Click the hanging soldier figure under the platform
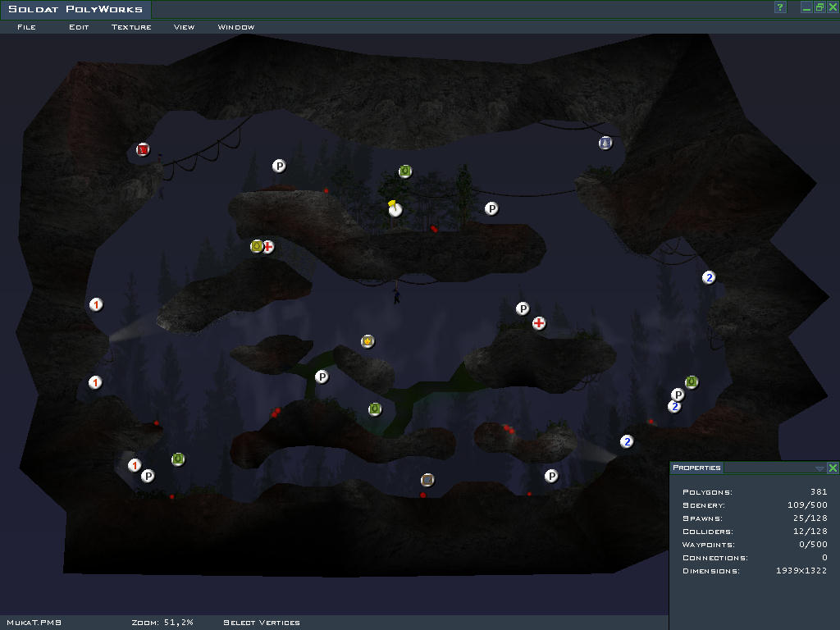The image size is (840, 630). point(397,295)
